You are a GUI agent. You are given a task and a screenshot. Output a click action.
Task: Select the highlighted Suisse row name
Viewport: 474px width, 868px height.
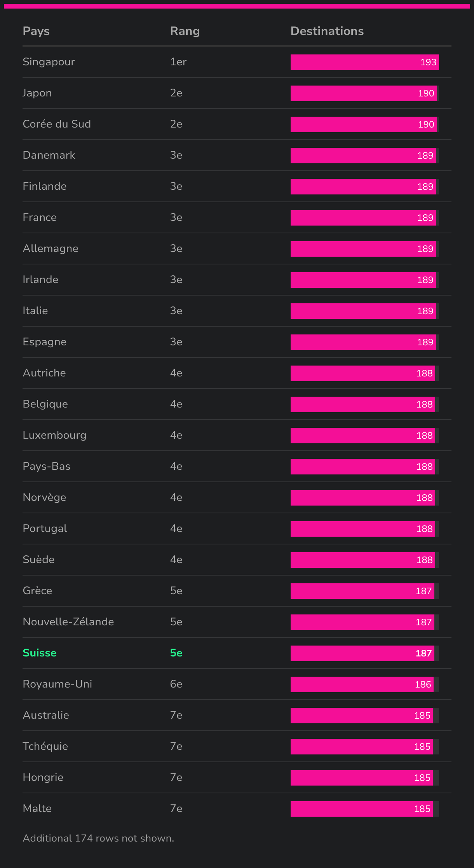pyautogui.click(x=39, y=653)
